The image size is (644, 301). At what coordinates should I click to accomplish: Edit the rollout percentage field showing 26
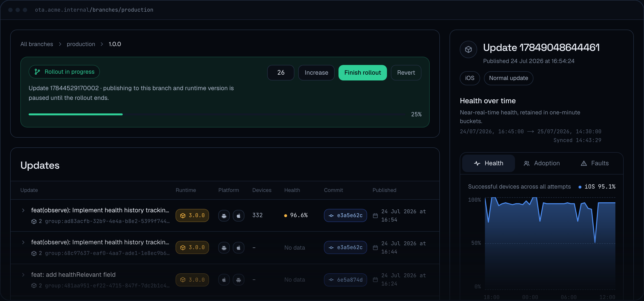[281, 73]
